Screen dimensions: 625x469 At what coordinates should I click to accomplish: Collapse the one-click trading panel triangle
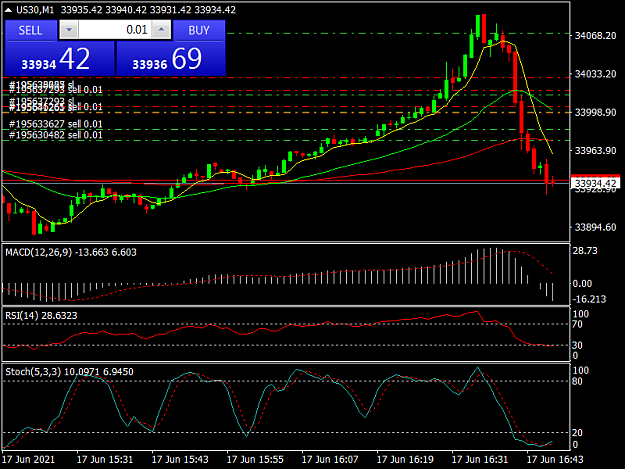click(8, 10)
